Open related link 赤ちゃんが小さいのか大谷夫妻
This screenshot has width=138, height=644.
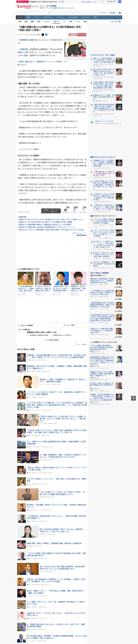[x=51, y=219]
